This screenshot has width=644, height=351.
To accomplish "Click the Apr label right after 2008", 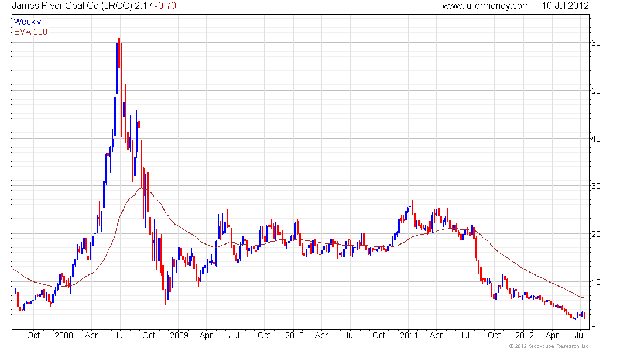I will (91, 335).
